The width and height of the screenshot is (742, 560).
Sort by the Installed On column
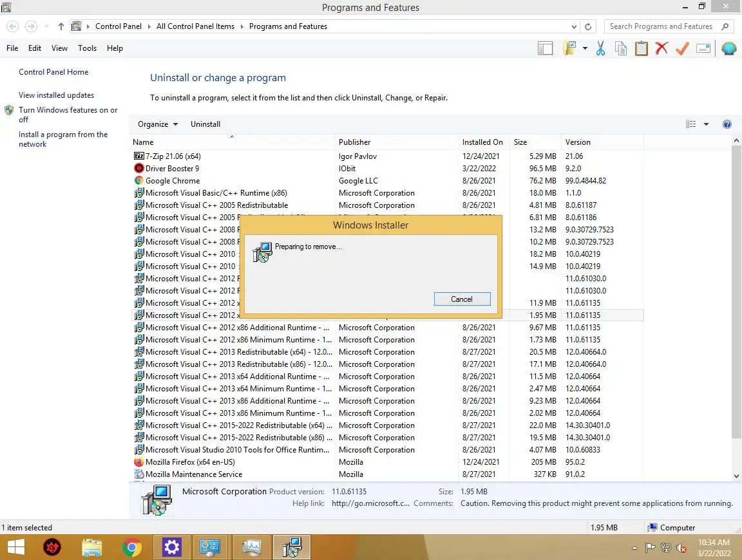(x=484, y=142)
